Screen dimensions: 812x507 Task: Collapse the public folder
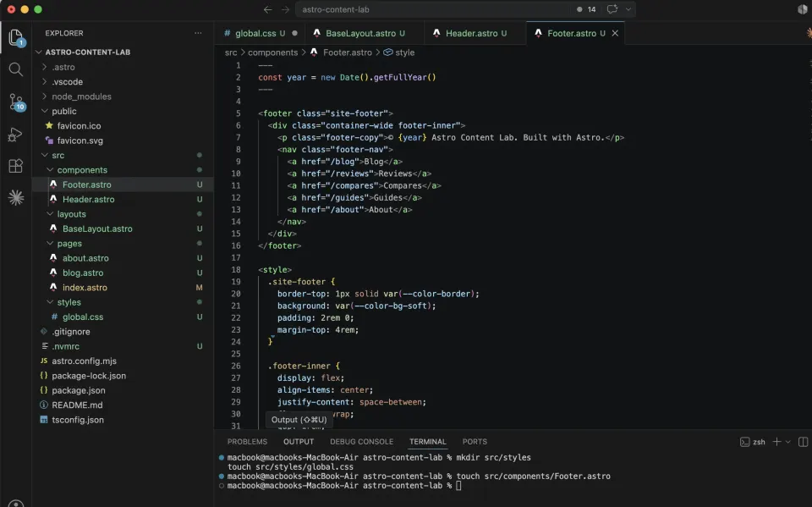(x=45, y=111)
